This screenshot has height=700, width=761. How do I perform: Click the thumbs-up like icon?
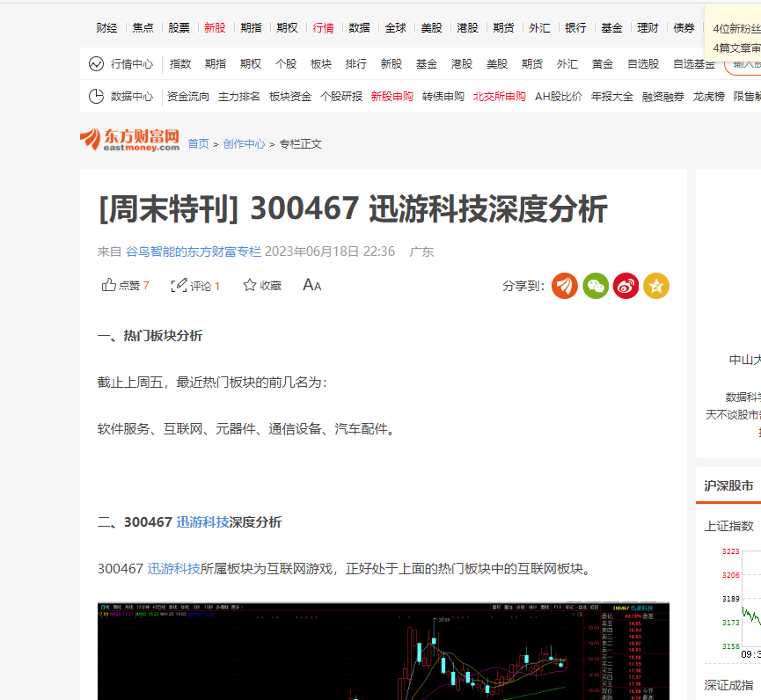pos(108,285)
